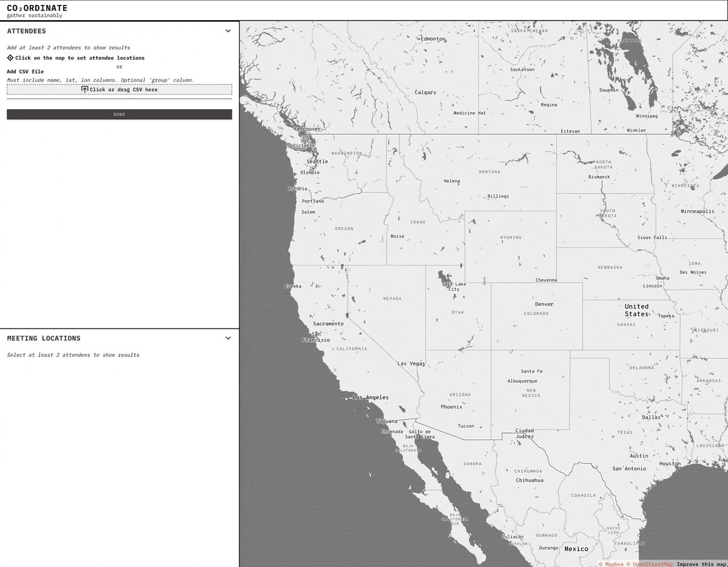Viewport: 728px width, 567px height.
Task: Select Des Moines on the map
Action: (693, 272)
